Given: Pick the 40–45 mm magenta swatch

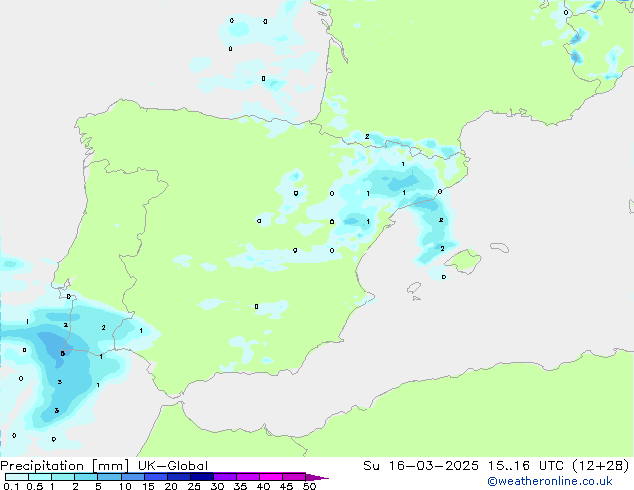Looking at the screenshot, I should (x=271, y=477).
